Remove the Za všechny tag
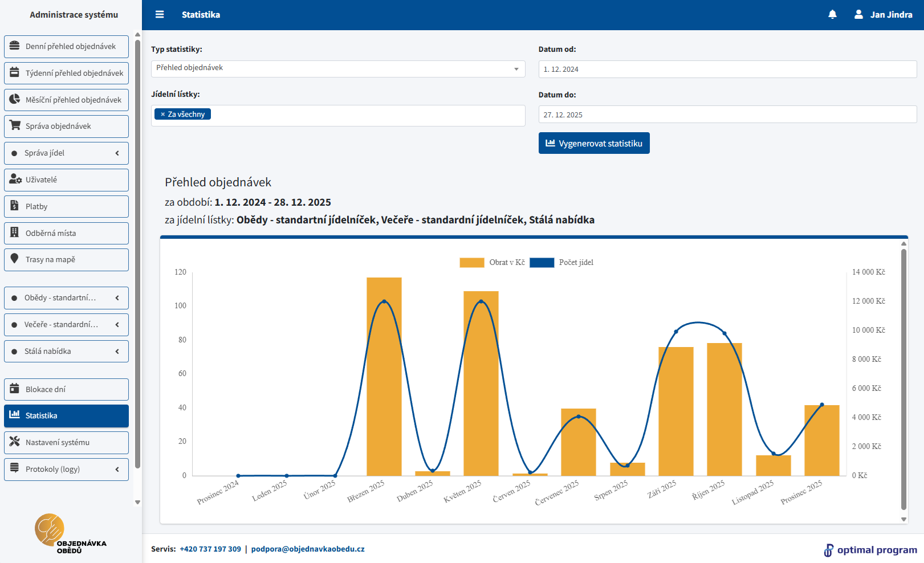Image resolution: width=924 pixels, height=563 pixels. [x=162, y=115]
